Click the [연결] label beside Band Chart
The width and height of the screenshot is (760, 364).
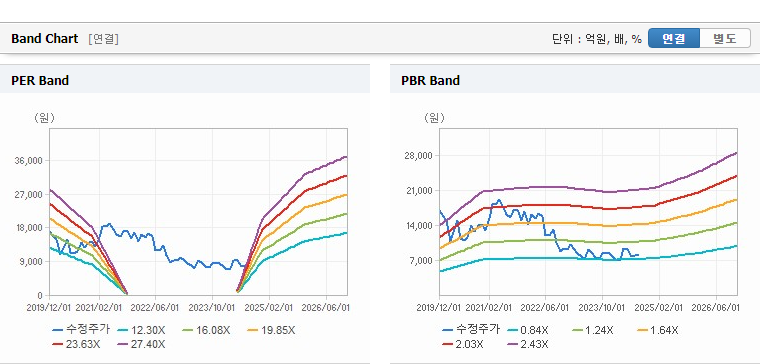click(x=103, y=39)
